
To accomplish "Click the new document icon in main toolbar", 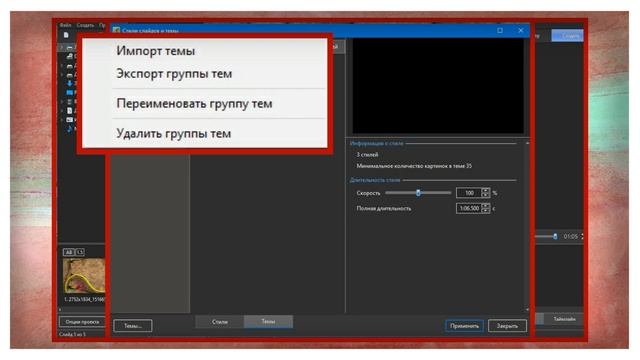I will pos(66,36).
